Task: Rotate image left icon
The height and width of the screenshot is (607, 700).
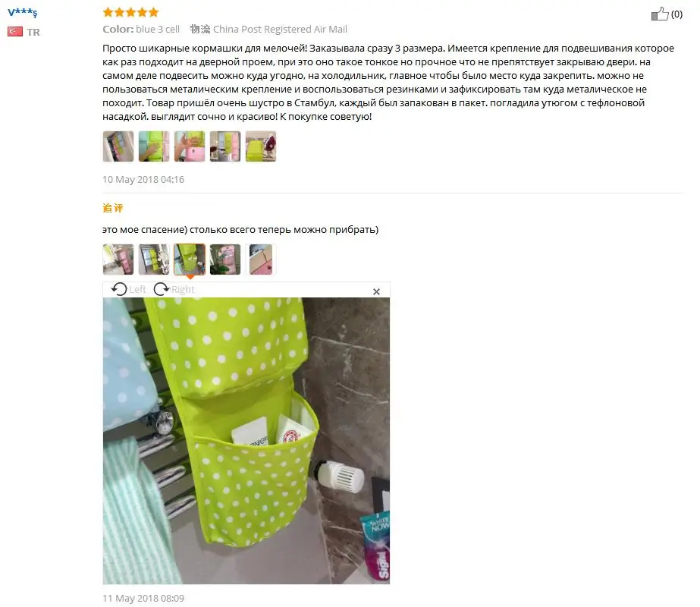Action: (x=119, y=289)
